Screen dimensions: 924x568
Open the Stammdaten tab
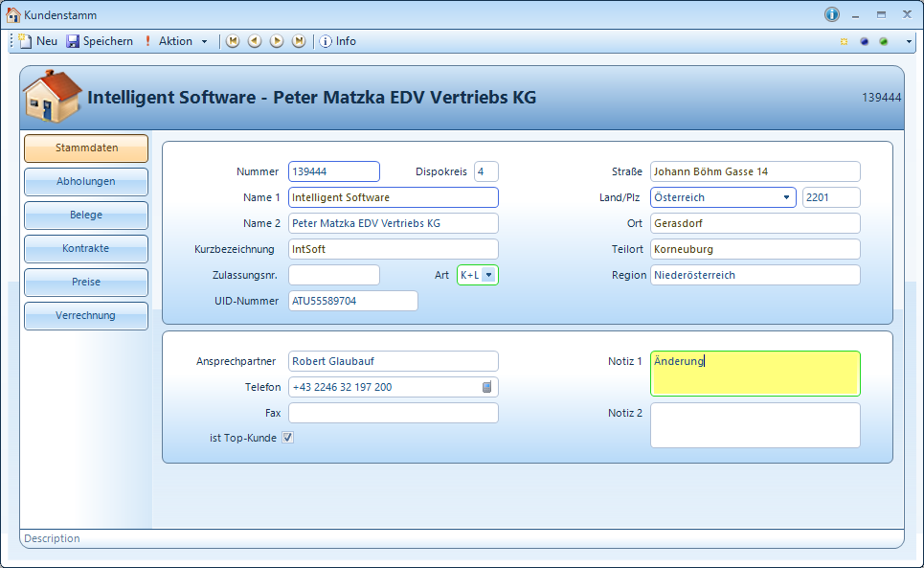click(86, 148)
